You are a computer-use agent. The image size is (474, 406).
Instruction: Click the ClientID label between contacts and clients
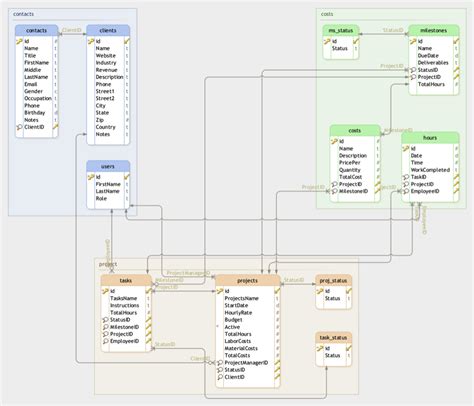[72, 30]
